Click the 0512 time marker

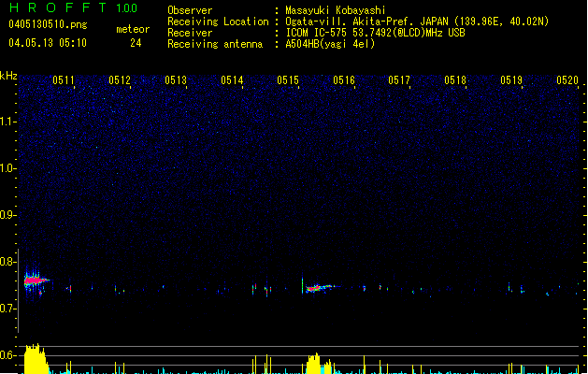point(120,80)
